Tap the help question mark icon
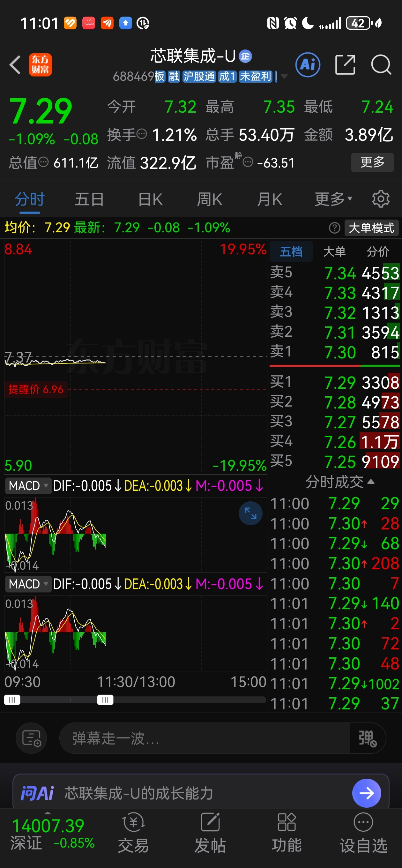 tap(334, 228)
